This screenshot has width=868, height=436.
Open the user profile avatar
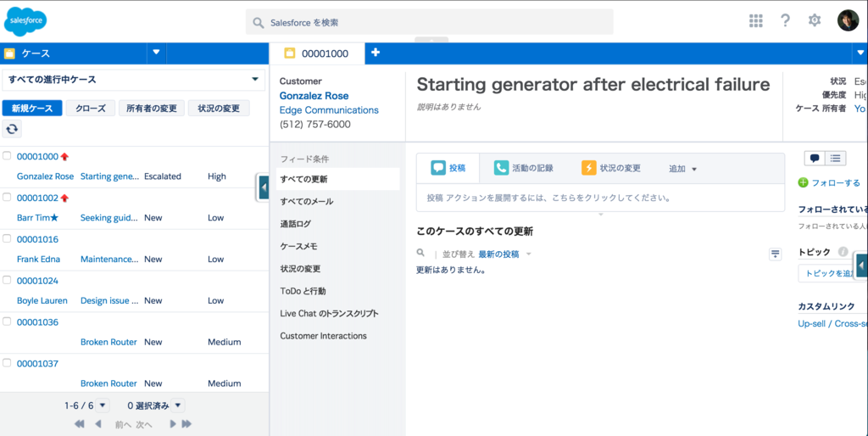[x=848, y=20]
